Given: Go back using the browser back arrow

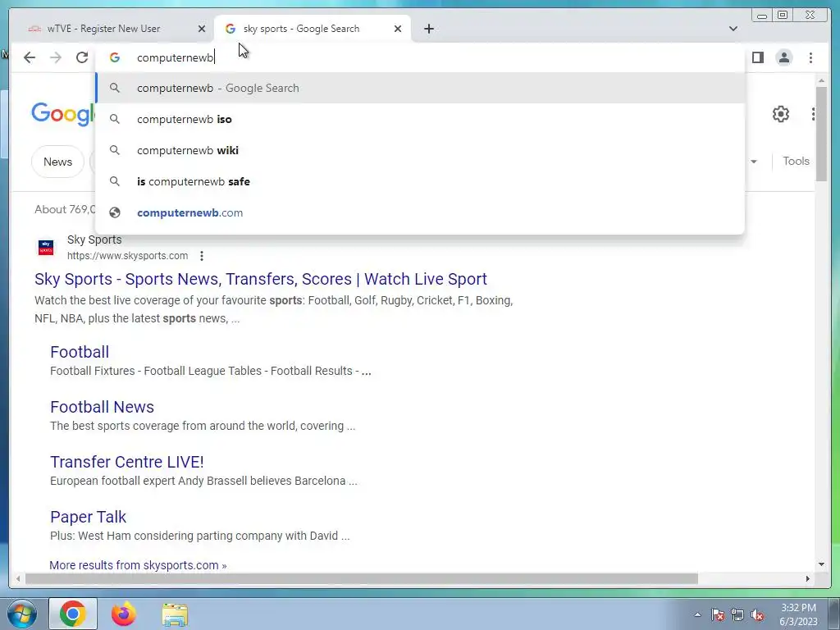Looking at the screenshot, I should click(30, 57).
